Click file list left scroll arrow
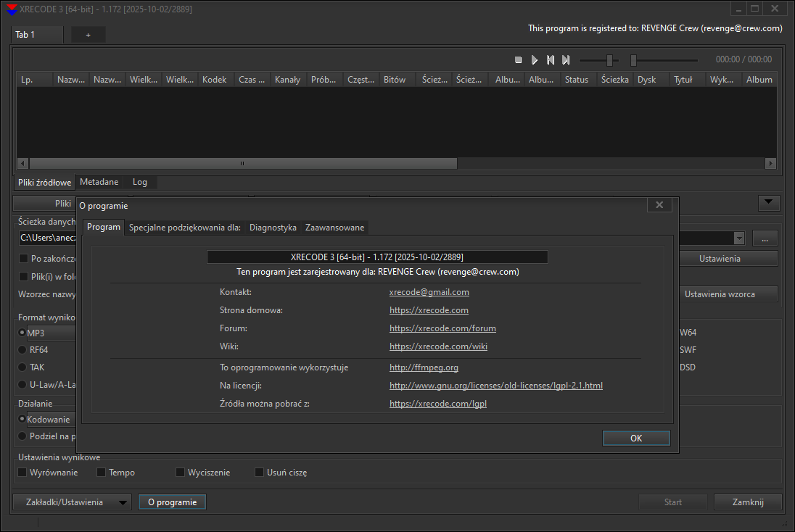Viewport: 795px width, 532px height. tap(22, 164)
